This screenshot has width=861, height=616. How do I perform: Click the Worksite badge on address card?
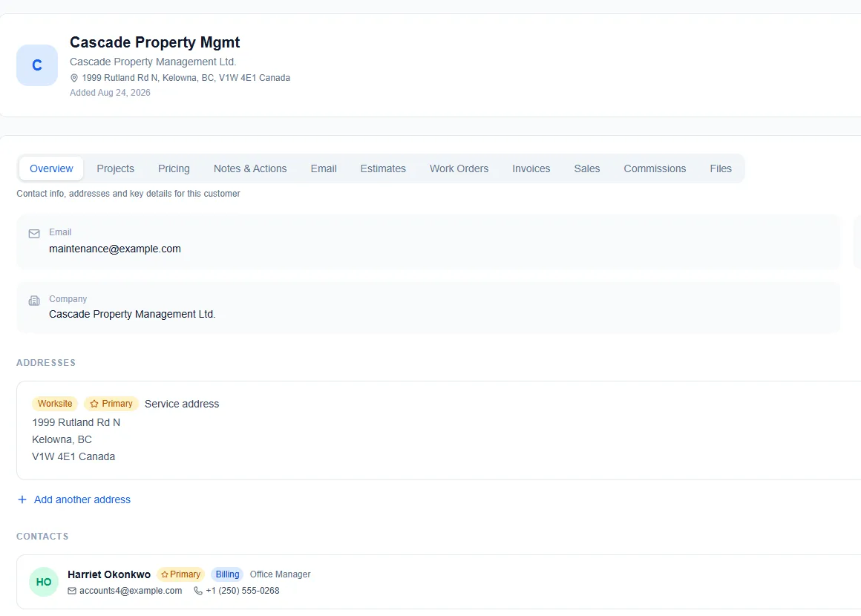point(55,404)
